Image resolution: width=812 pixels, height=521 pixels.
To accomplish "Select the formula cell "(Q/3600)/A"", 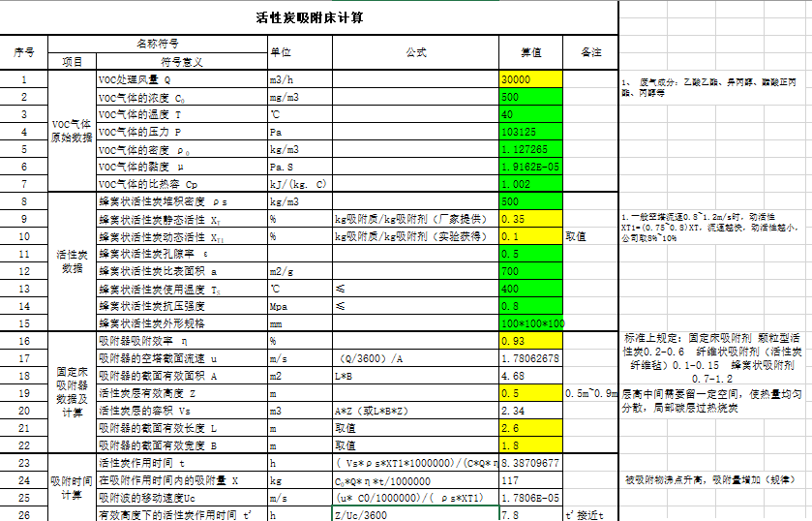I will point(415,358).
